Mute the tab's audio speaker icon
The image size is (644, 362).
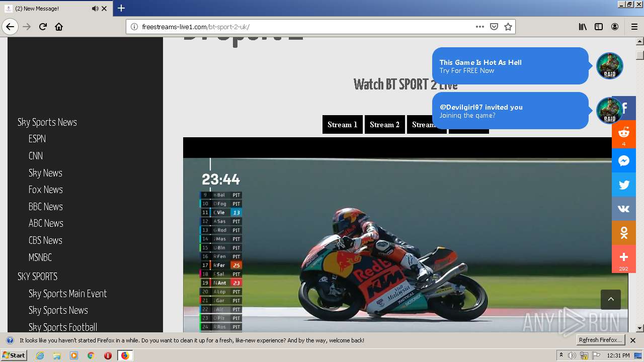tap(95, 9)
